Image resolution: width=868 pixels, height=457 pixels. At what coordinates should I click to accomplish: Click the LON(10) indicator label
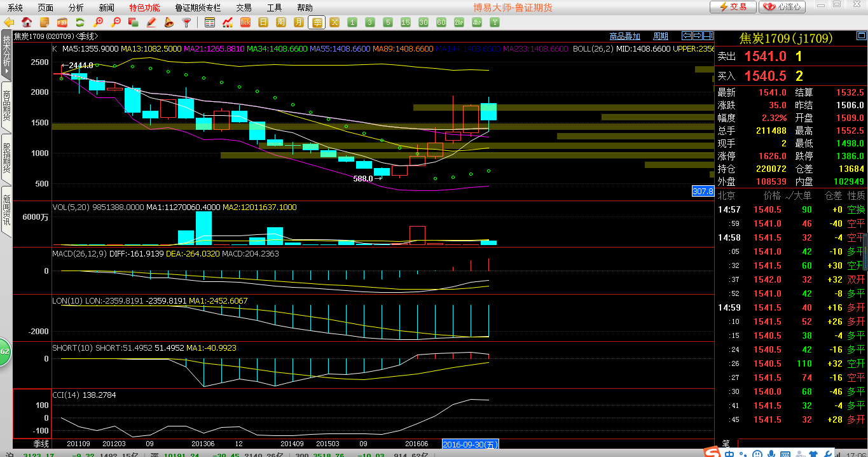67,300
